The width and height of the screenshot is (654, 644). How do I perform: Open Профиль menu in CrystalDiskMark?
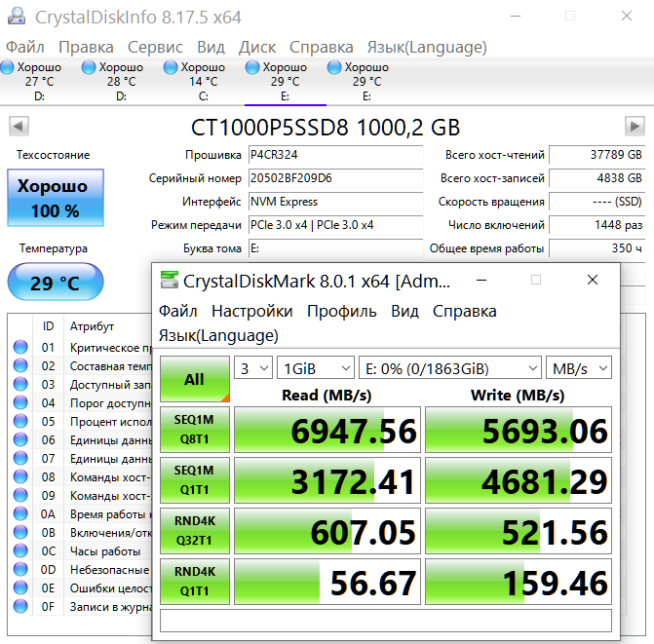[341, 311]
